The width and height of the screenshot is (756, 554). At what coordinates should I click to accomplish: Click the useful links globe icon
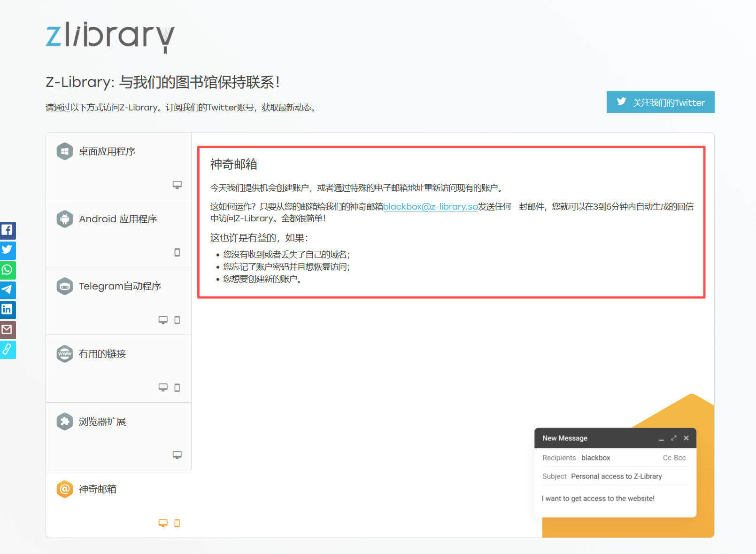point(64,354)
